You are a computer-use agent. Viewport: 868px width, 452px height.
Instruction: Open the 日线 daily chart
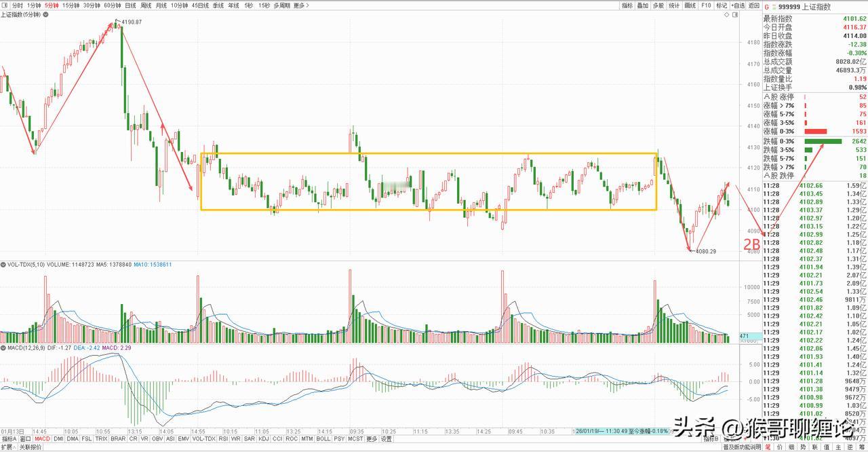[x=130, y=5]
